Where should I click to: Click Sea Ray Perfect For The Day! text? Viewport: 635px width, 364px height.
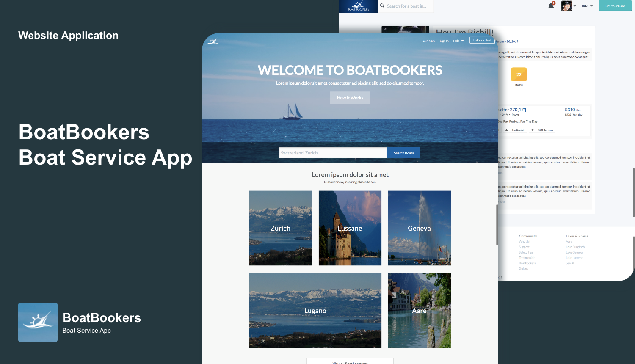pos(519,121)
